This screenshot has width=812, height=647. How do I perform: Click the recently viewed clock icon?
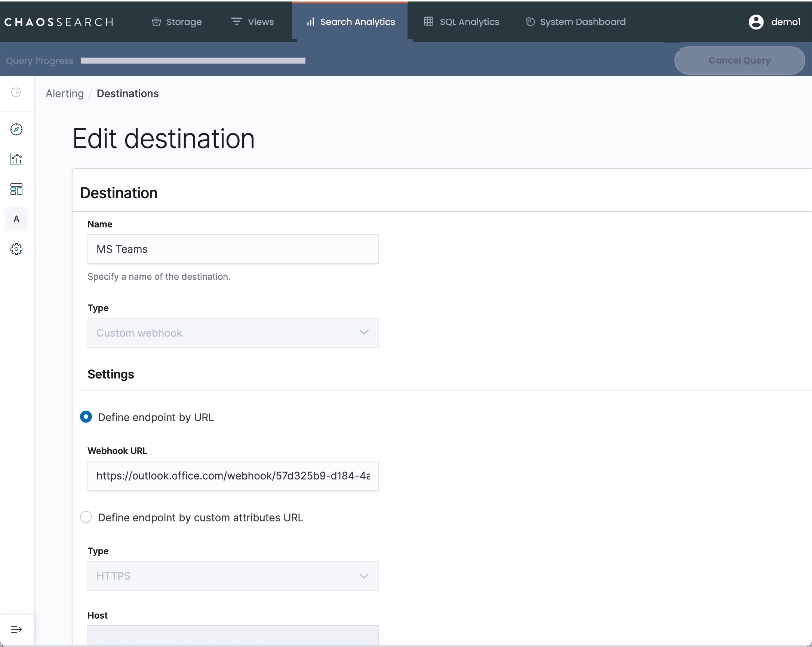tap(16, 92)
